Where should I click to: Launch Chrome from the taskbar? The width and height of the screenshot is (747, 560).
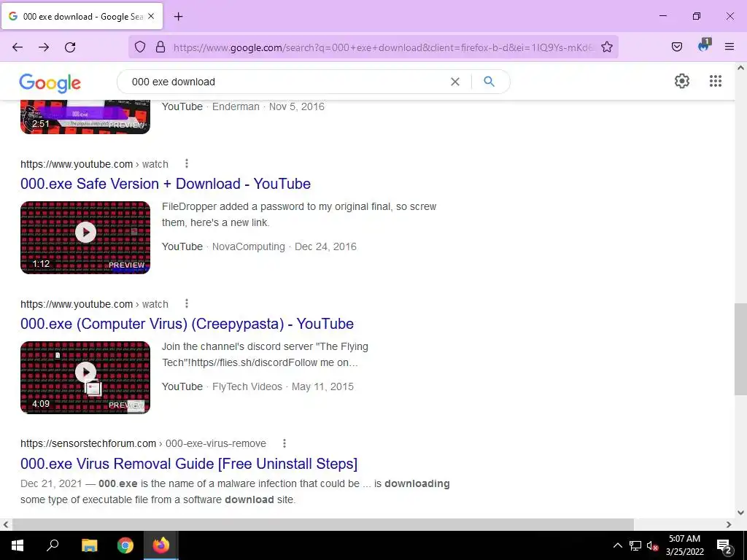[125, 545]
